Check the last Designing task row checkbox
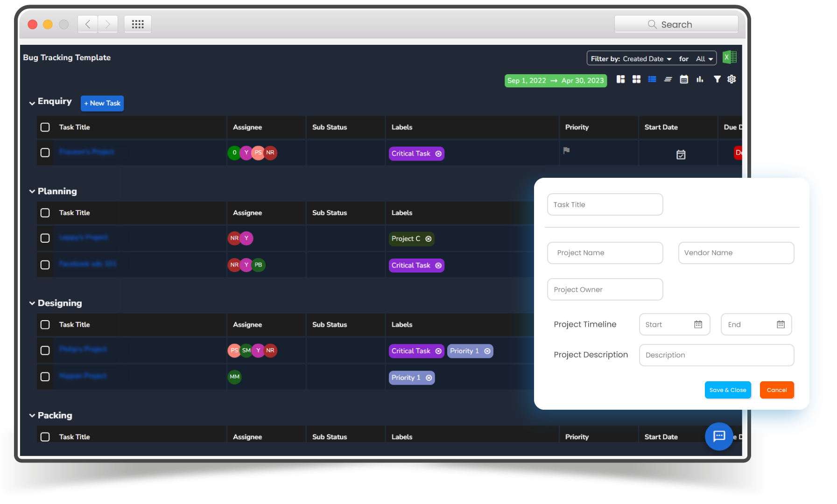Viewport: 837px width, 504px height. point(45,377)
